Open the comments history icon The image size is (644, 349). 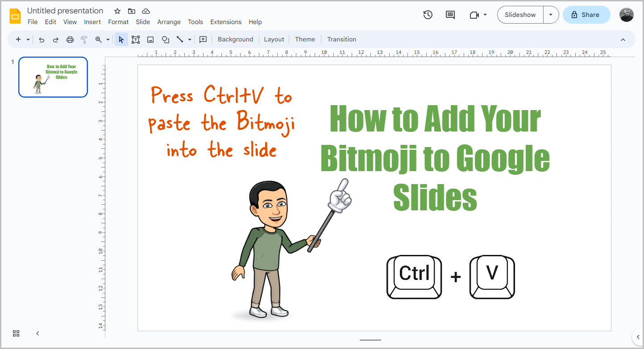click(450, 15)
